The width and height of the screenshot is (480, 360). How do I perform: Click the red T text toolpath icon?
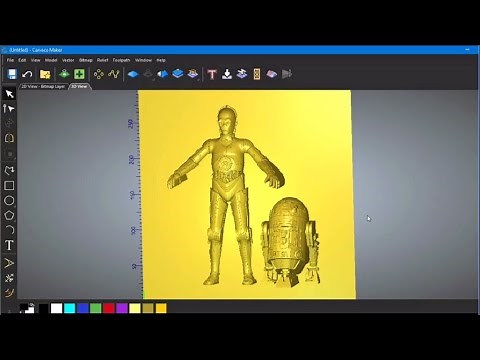212,74
